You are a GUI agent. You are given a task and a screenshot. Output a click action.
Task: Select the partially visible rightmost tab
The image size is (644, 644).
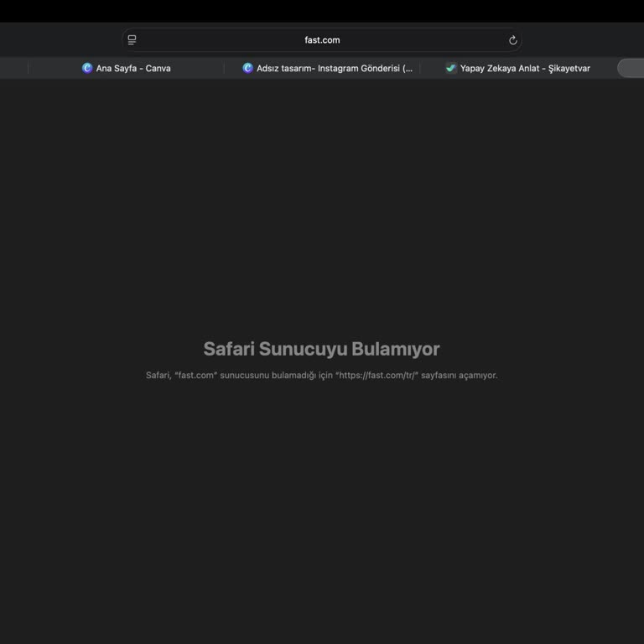pyautogui.click(x=631, y=68)
